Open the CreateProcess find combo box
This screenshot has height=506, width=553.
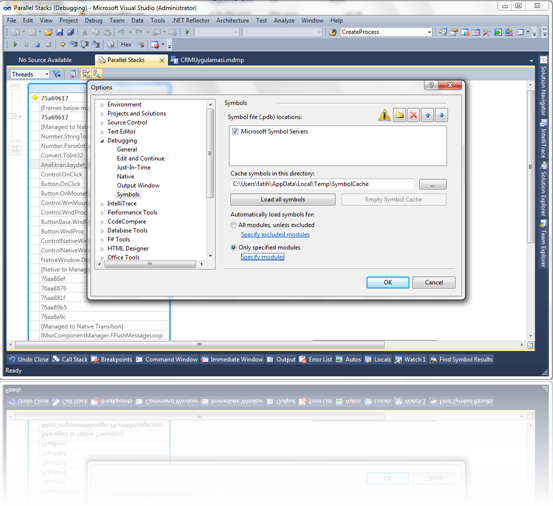tap(429, 32)
